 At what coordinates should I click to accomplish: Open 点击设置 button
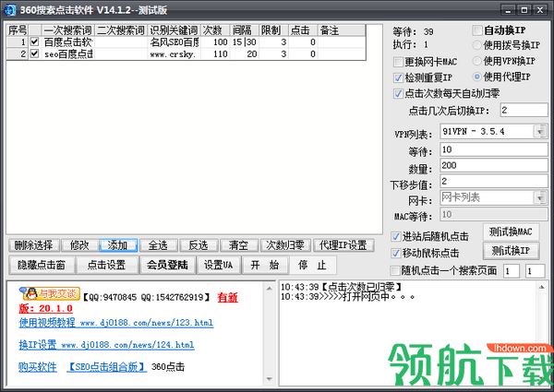coord(107,265)
